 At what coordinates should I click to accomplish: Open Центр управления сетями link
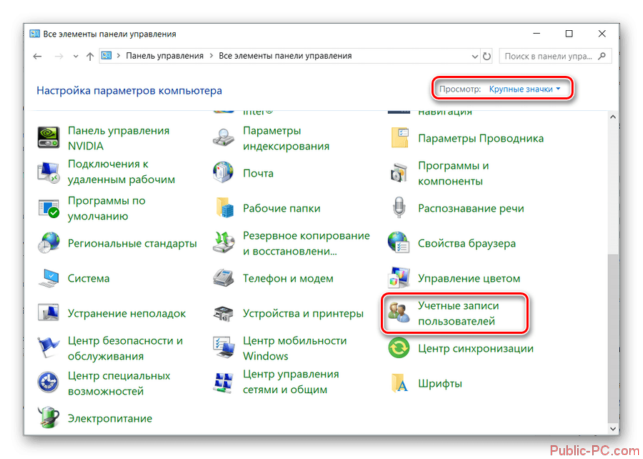[x=291, y=382]
